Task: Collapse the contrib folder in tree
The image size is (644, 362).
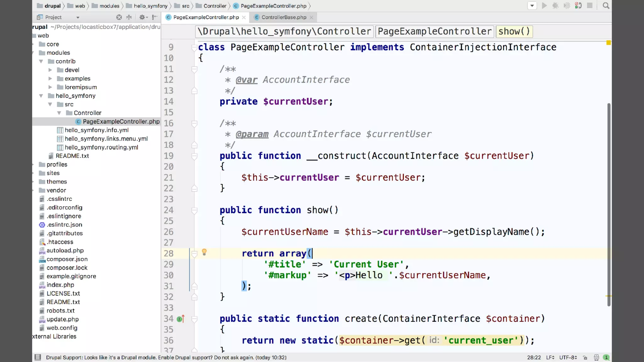Action: [x=41, y=61]
